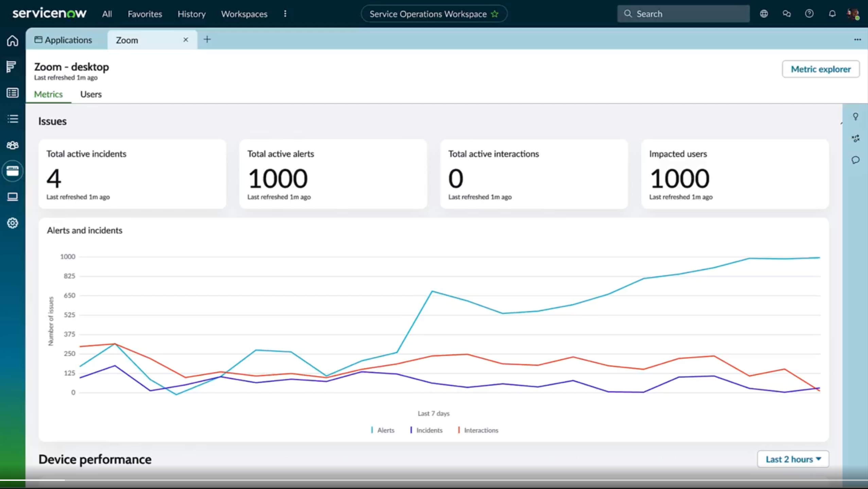This screenshot has height=489, width=868.
Task: Open the devices laptop sidebar icon
Action: click(13, 197)
